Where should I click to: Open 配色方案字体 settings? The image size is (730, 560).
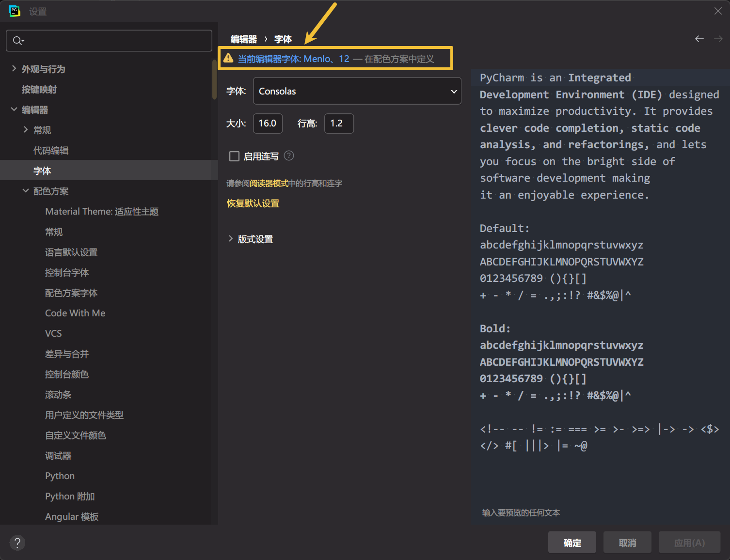point(71,293)
